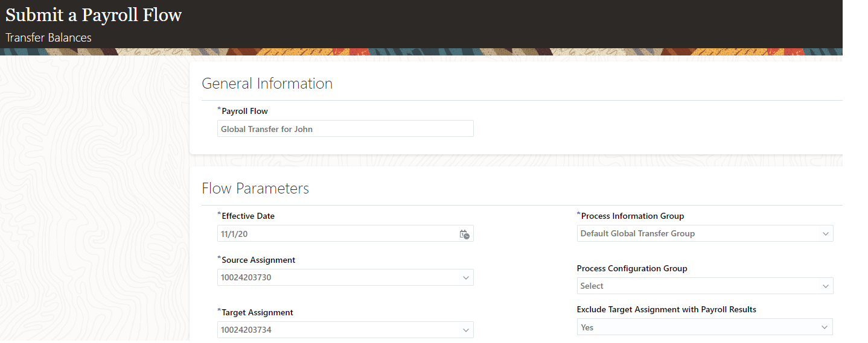Click the General Information section heading
The height and width of the screenshot is (343, 868).
pyautogui.click(x=267, y=83)
